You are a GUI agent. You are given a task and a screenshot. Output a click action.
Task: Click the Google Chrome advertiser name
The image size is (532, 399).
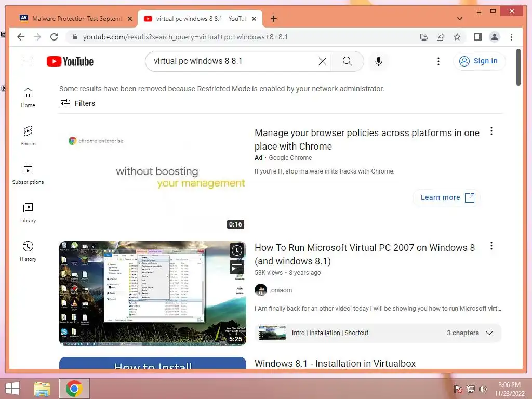290,158
